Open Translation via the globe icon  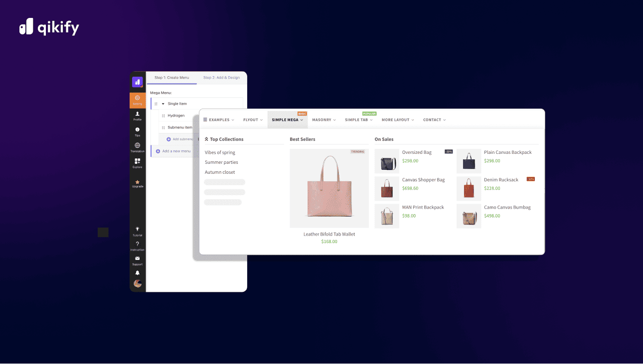pos(138,146)
